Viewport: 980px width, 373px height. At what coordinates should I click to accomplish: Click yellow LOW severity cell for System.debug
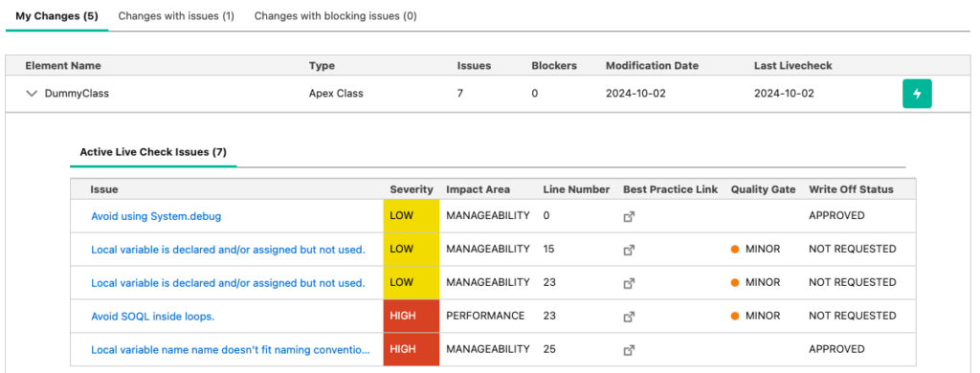(412, 215)
